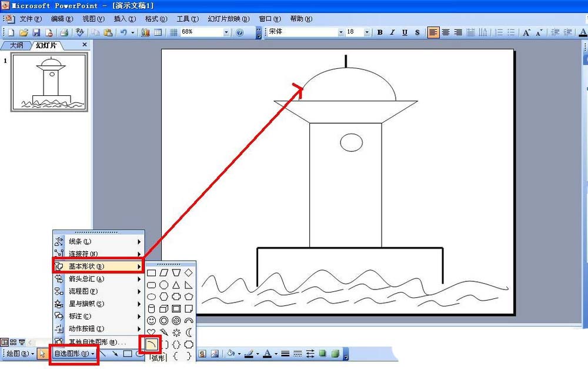
Task: Pick the isosceles triangle shape
Action: [x=176, y=284]
